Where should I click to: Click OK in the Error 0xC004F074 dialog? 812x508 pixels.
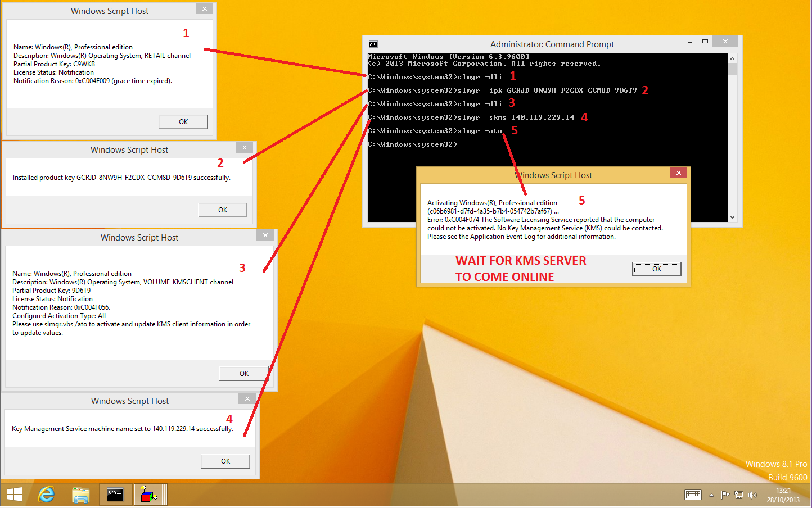(657, 269)
